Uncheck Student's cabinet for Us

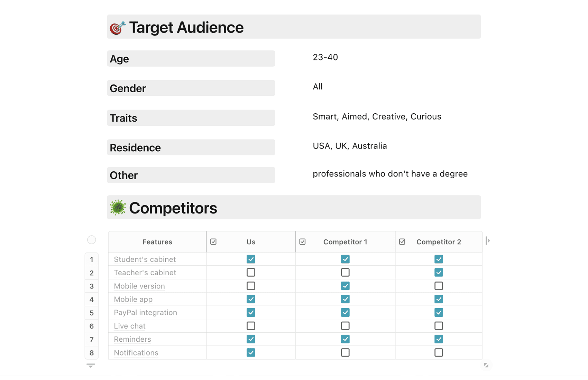coord(251,259)
